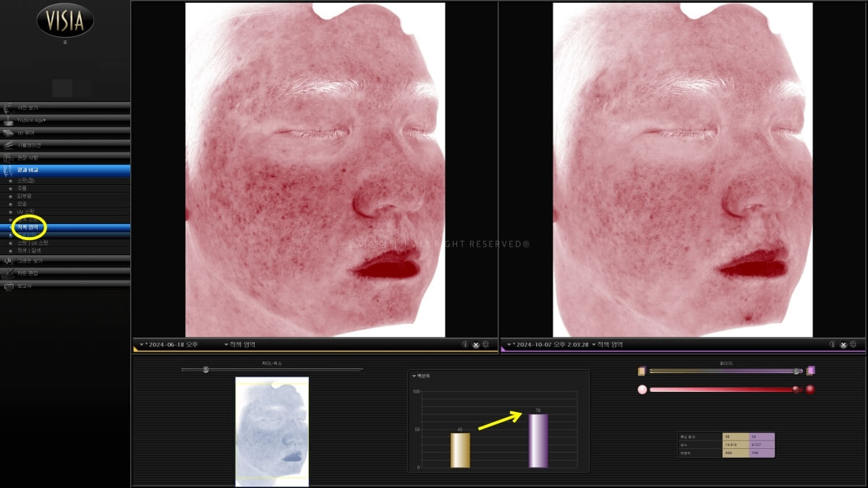
Task: Close the 2024-06-18 image panel
Action: tap(475, 345)
